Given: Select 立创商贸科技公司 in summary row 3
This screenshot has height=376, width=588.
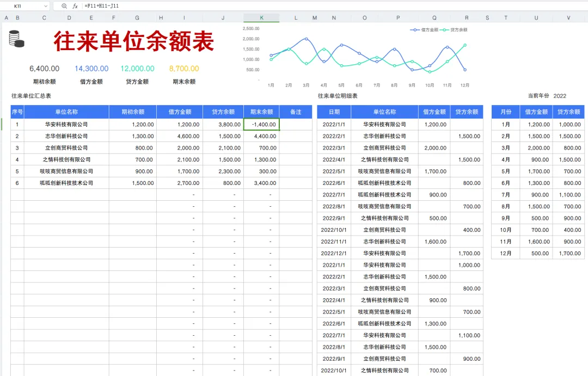Looking at the screenshot, I should (66, 147).
